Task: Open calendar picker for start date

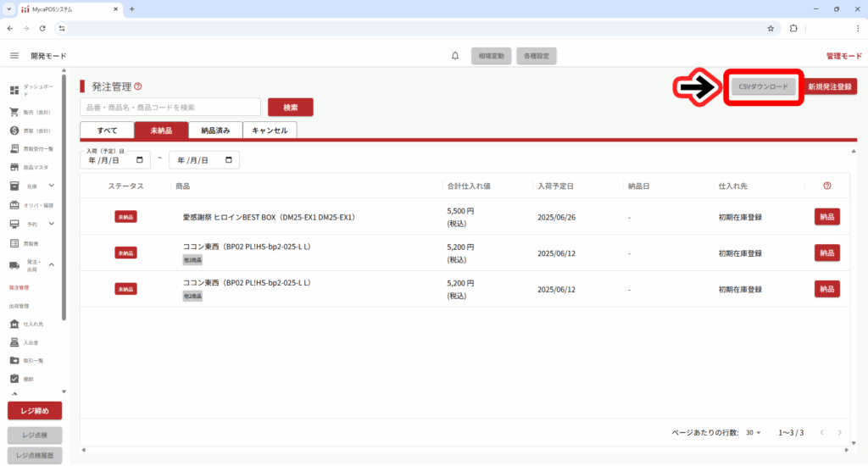Action: (x=139, y=160)
